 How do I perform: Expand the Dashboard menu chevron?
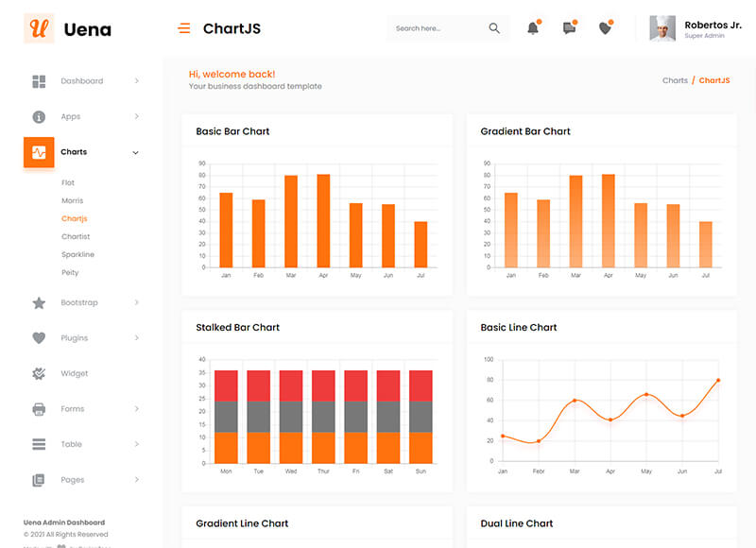point(136,81)
